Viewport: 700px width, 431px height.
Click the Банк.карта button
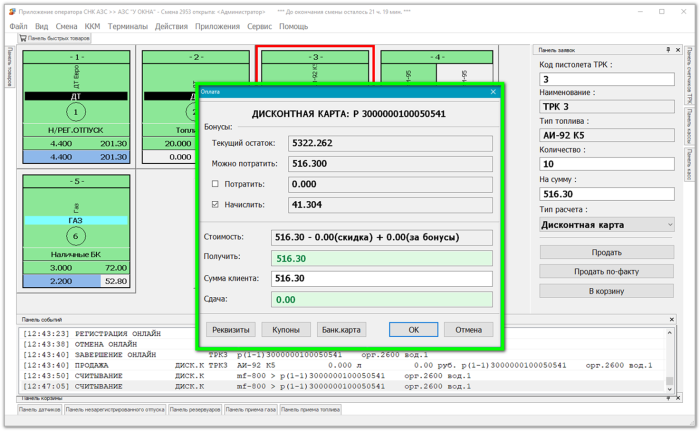coord(341,330)
